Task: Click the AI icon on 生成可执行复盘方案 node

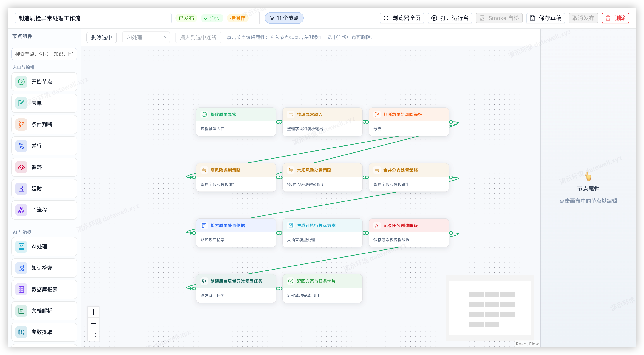Action: [291, 225]
